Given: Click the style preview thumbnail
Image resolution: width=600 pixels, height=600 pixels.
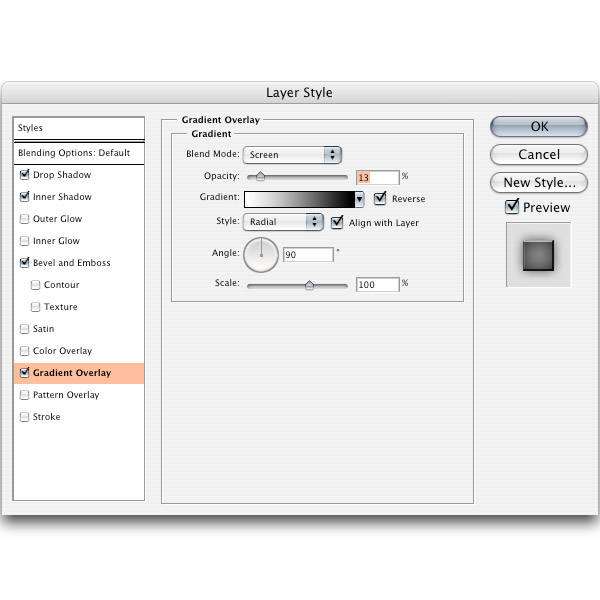Looking at the screenshot, I should [538, 254].
